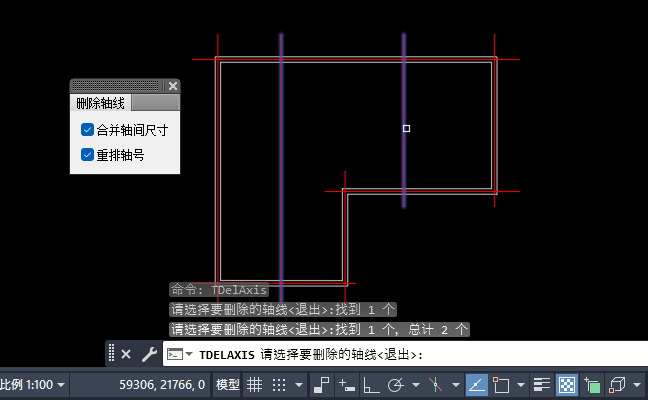The width and height of the screenshot is (648, 400).
Task: Open object snap options dropdown arrow
Action: point(521,385)
